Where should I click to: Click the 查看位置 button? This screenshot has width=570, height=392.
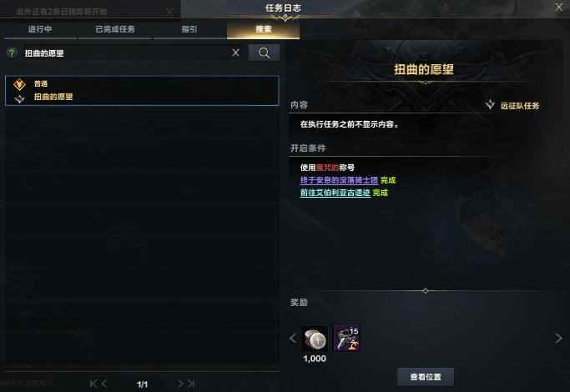(x=426, y=377)
